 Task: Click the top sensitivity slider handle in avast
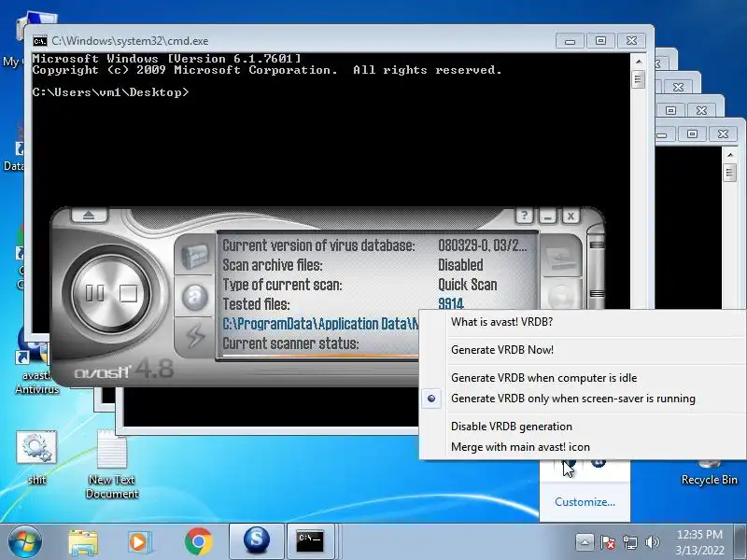tap(597, 245)
